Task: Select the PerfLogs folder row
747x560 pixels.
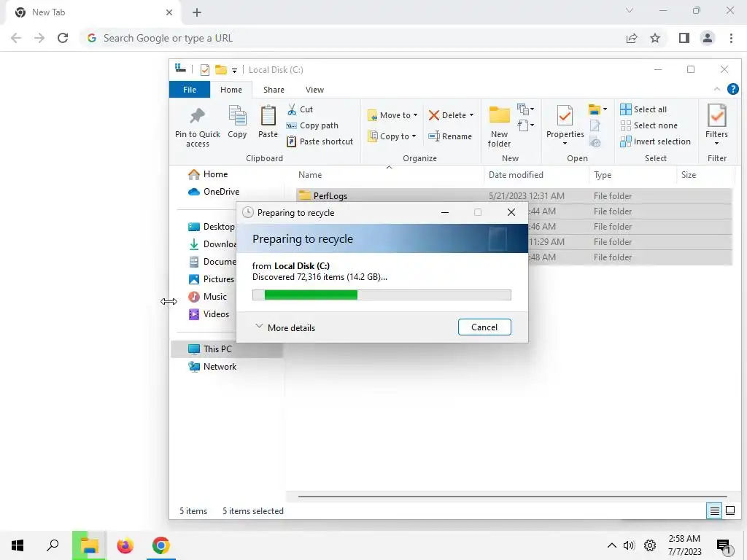Action: coord(514,195)
